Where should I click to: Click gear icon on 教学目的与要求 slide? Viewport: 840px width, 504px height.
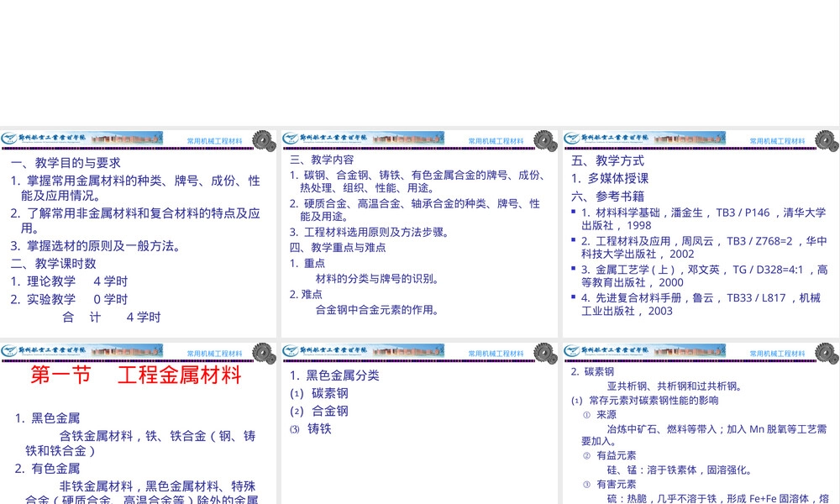point(264,140)
